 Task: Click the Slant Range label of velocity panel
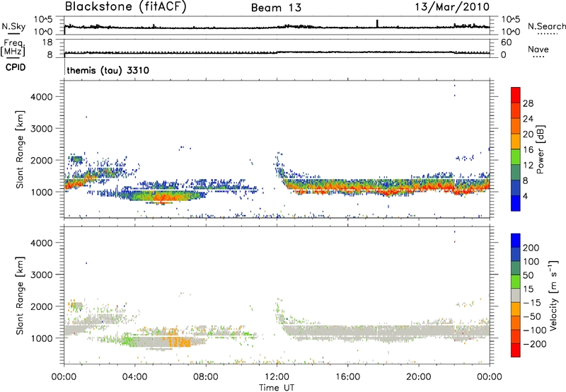click(x=20, y=296)
